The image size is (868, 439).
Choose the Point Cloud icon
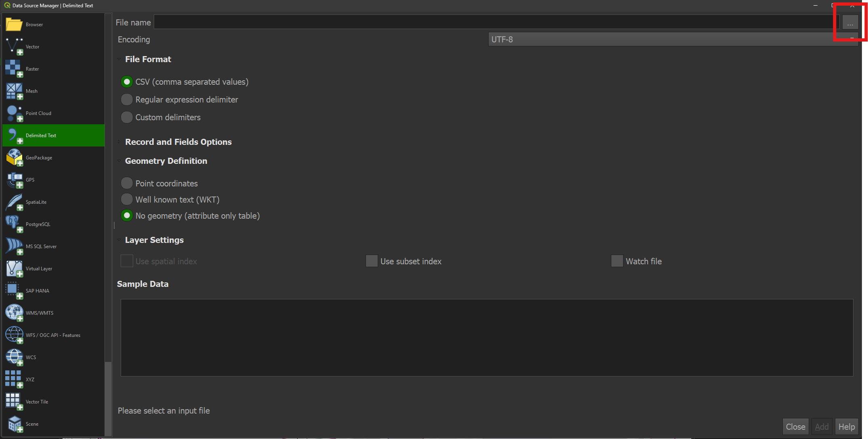14,113
